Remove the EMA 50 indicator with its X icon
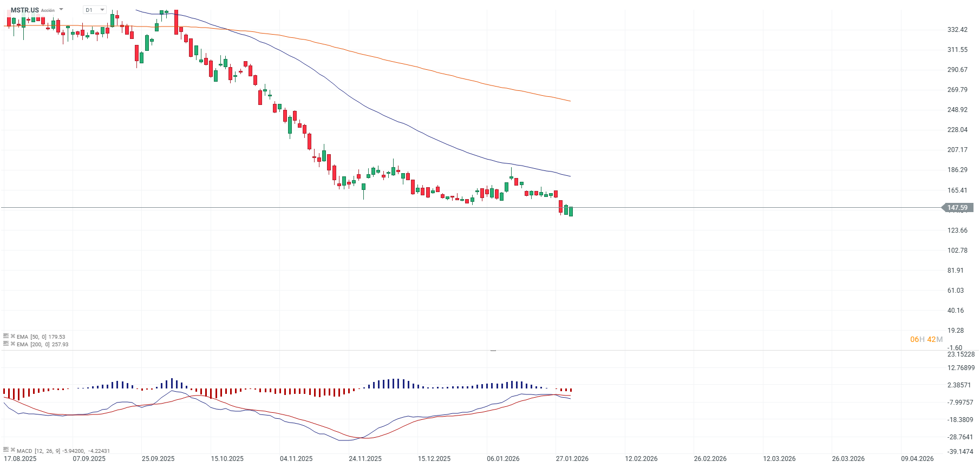Image resolution: width=980 pixels, height=468 pixels. coord(12,337)
